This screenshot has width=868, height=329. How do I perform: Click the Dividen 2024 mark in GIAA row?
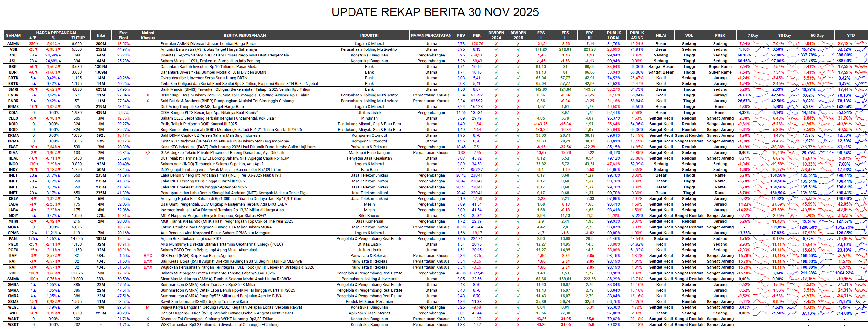tap(496, 153)
